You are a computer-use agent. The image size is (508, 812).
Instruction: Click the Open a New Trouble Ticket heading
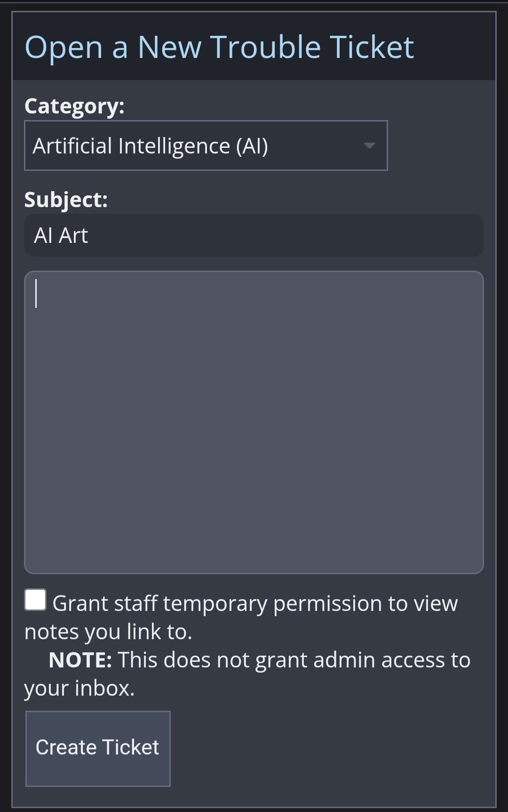click(219, 47)
